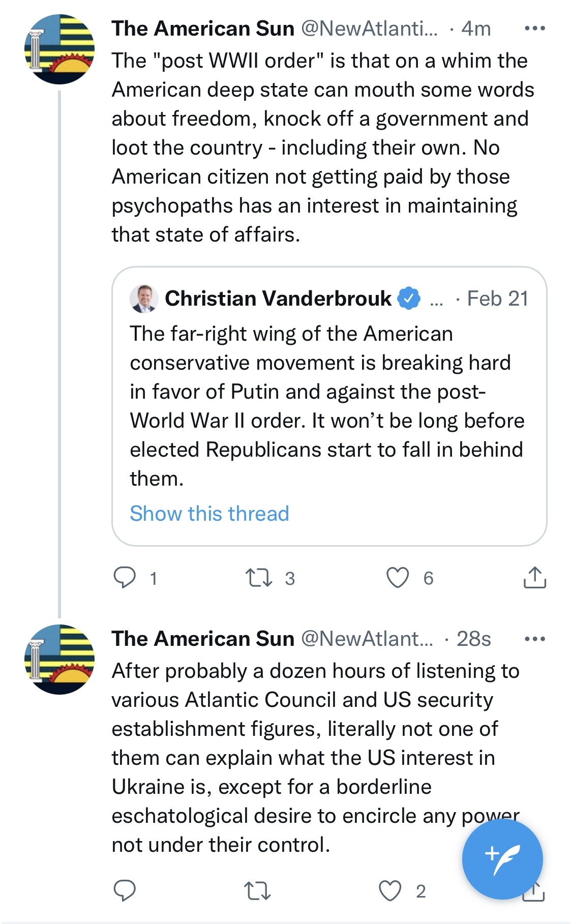Image resolution: width=572 pixels, height=924 pixels.
Task: Open @NewAtlant handle on 28s tweet
Action: click(367, 639)
